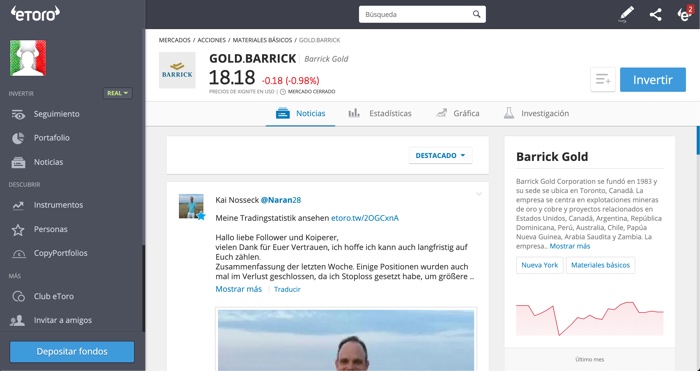Viewport: 700px width, 371px height.
Task: Click Mostrar más in the Barrick Gold description
Action: (x=570, y=246)
